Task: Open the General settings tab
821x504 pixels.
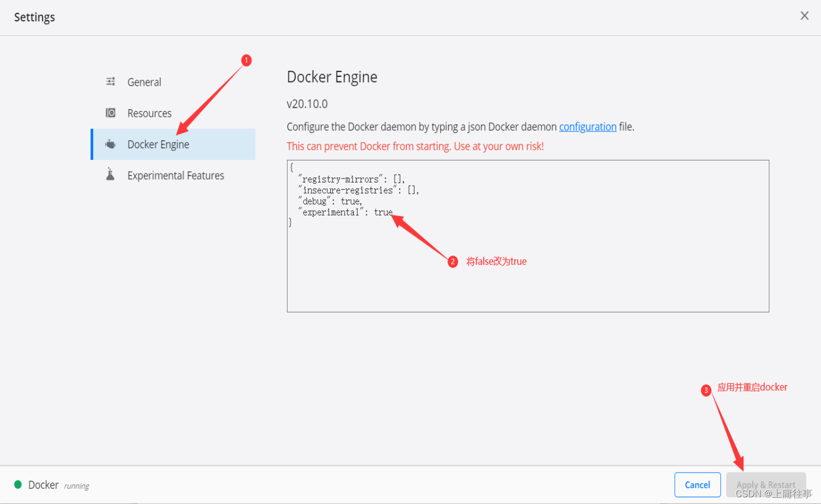Action: [173, 82]
